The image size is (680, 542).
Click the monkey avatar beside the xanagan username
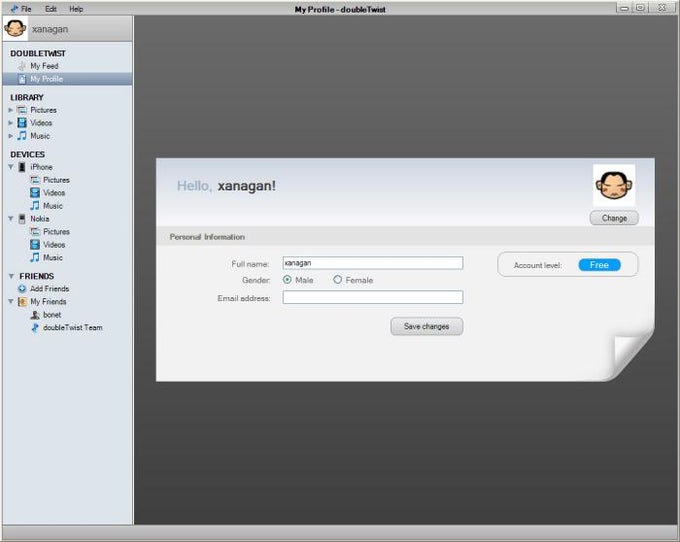click(x=15, y=29)
